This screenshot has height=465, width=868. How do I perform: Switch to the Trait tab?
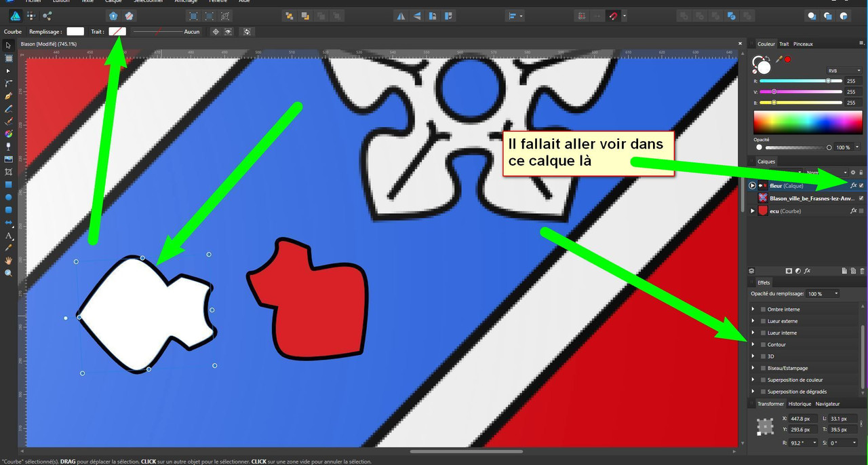point(784,44)
